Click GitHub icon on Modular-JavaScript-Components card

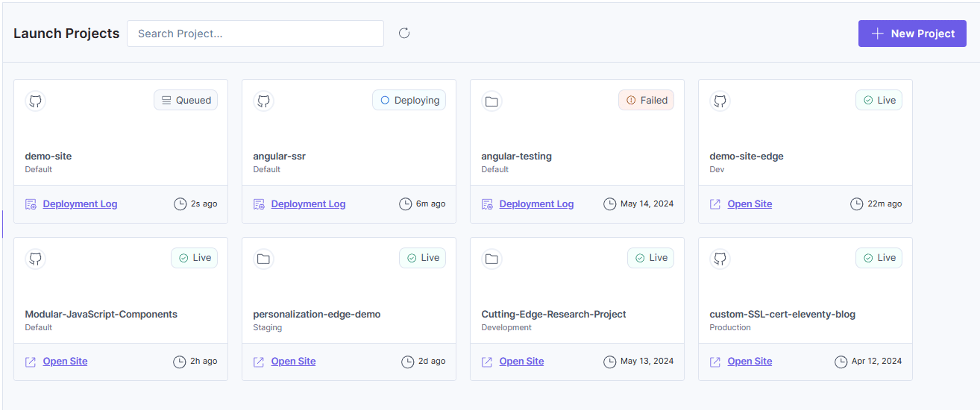coord(35,259)
